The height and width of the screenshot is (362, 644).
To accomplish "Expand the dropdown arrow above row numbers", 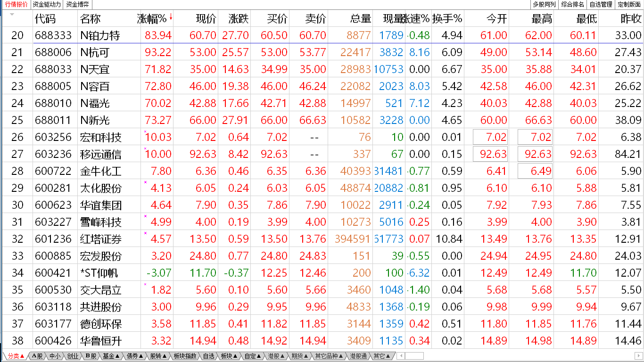I will pos(12,14).
